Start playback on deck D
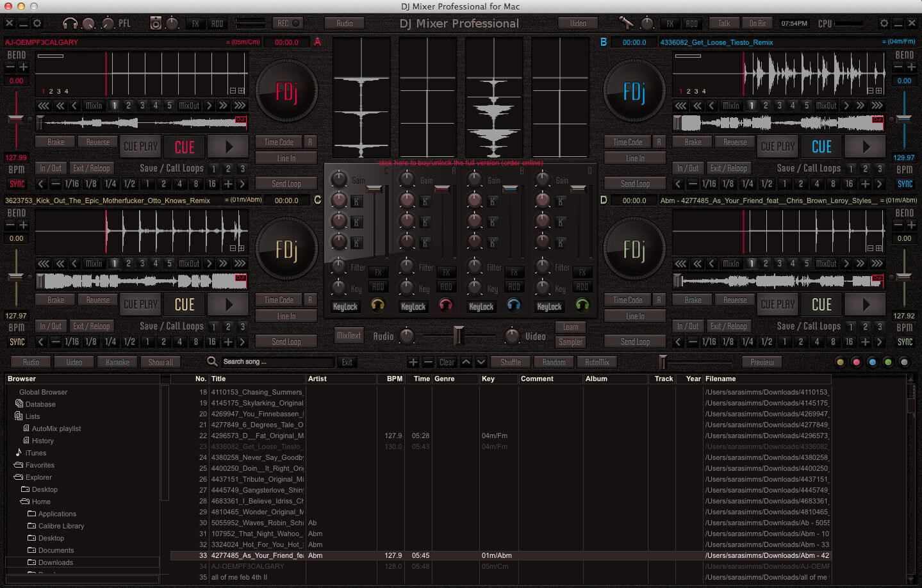 click(x=866, y=305)
